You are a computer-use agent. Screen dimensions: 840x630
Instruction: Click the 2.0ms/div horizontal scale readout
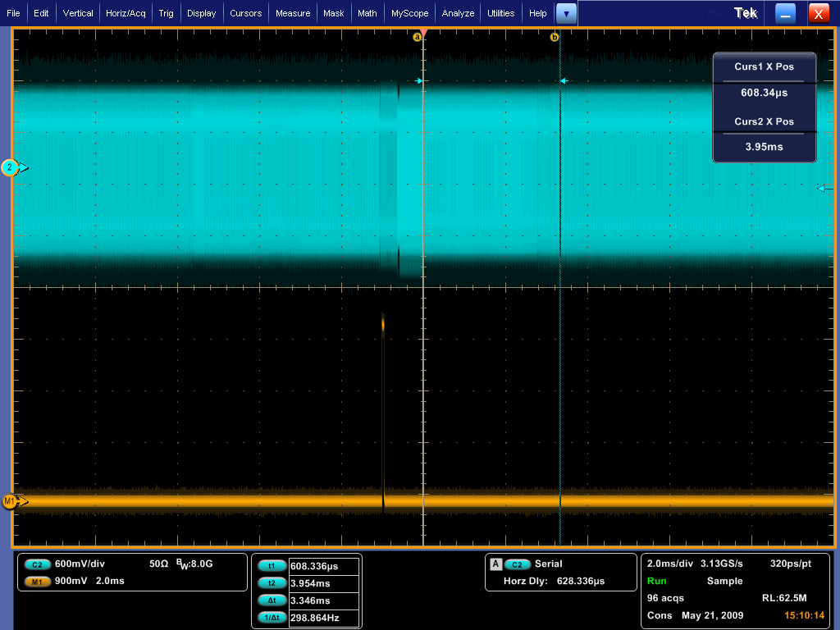click(669, 564)
